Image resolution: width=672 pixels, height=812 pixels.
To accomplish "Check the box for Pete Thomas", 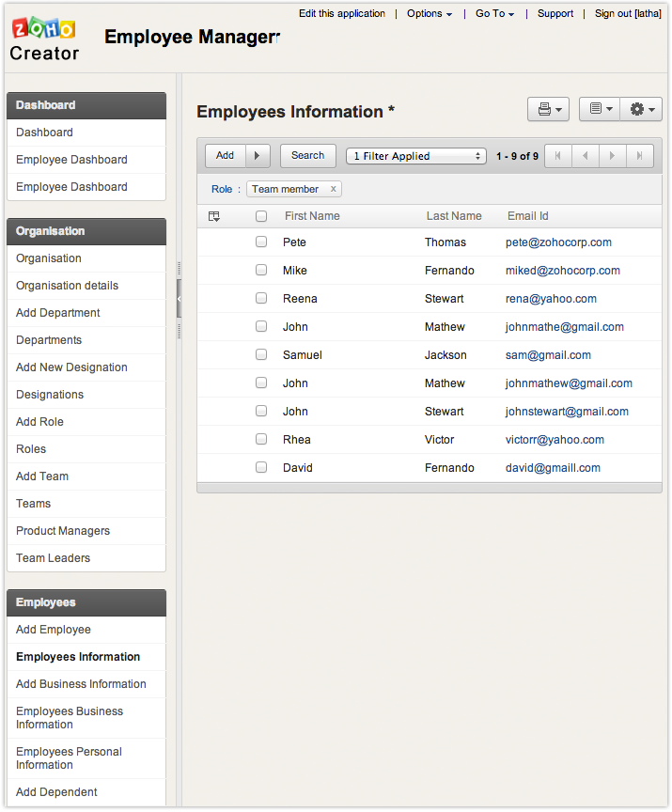I will [x=261, y=242].
